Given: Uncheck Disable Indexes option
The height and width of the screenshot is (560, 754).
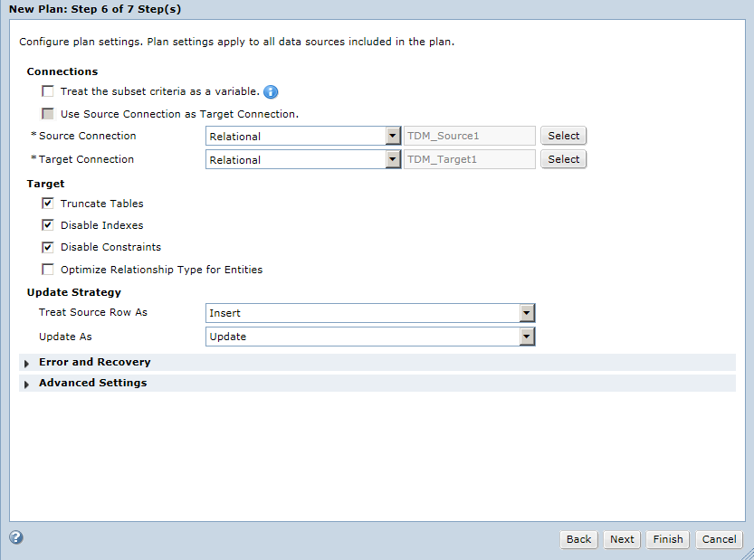Looking at the screenshot, I should 48,225.
